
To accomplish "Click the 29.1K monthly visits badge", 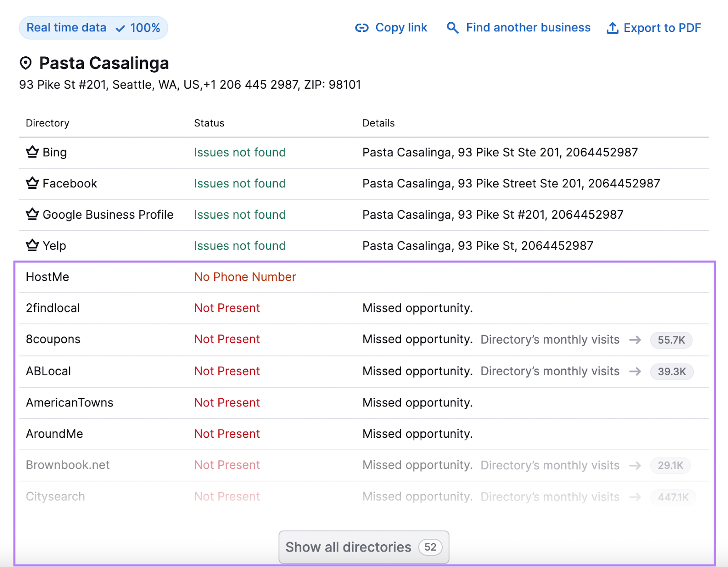I will click(x=670, y=466).
